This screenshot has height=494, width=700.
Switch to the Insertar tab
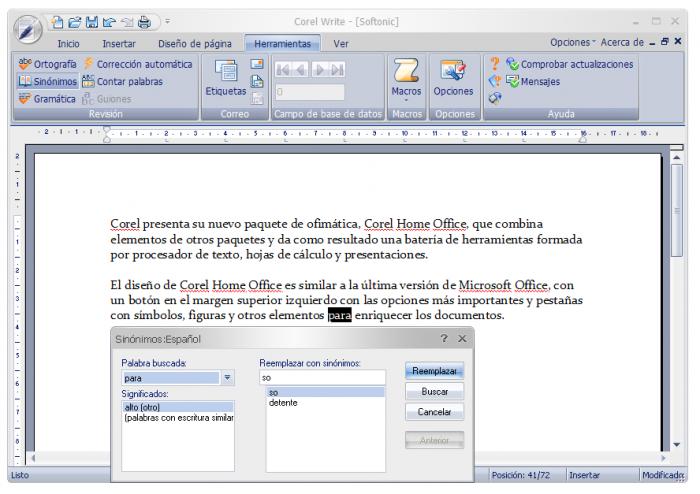pos(119,44)
